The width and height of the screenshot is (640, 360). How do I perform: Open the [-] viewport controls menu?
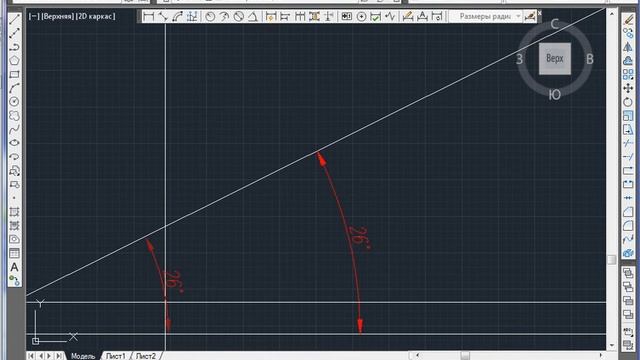pos(34,16)
